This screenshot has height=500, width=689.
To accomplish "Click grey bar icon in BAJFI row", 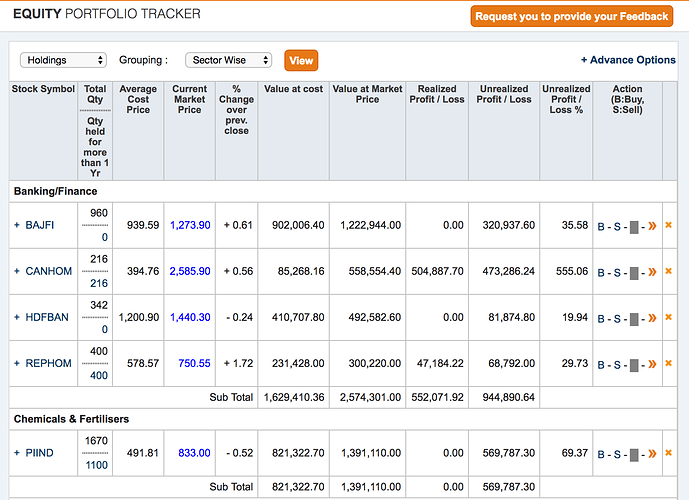I will click(634, 227).
